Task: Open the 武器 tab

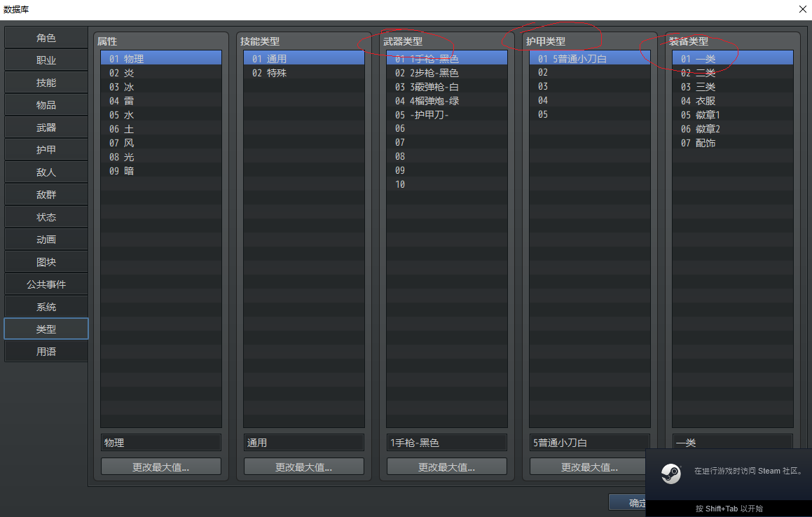Action: [x=46, y=127]
